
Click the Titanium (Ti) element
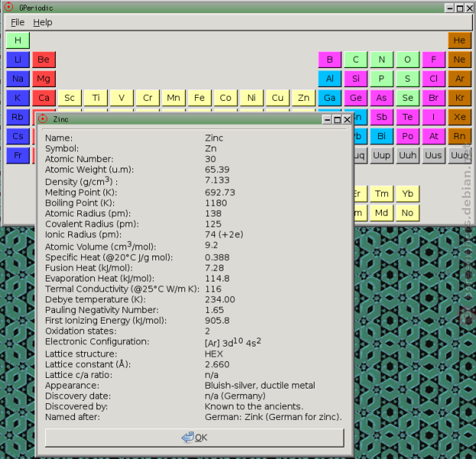click(x=96, y=98)
